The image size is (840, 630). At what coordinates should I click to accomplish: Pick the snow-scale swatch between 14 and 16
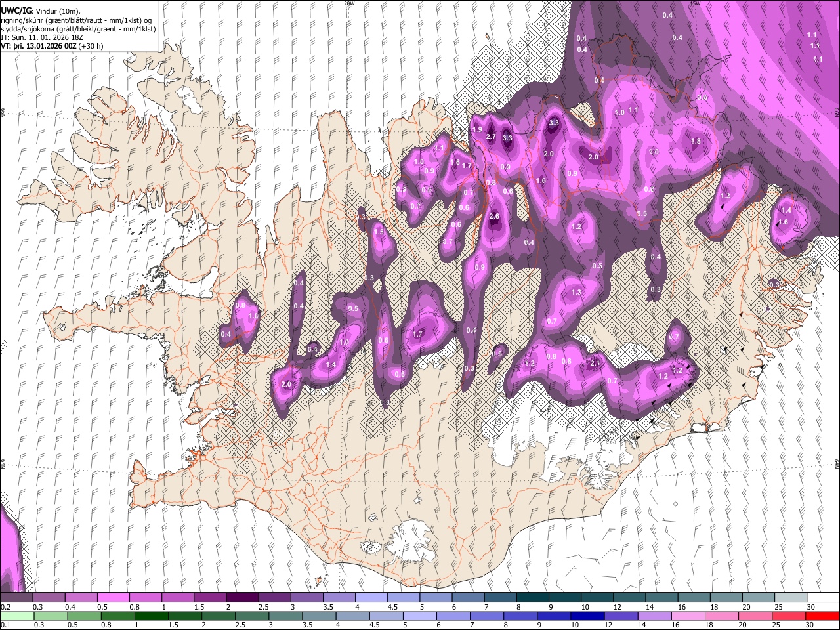click(x=662, y=598)
